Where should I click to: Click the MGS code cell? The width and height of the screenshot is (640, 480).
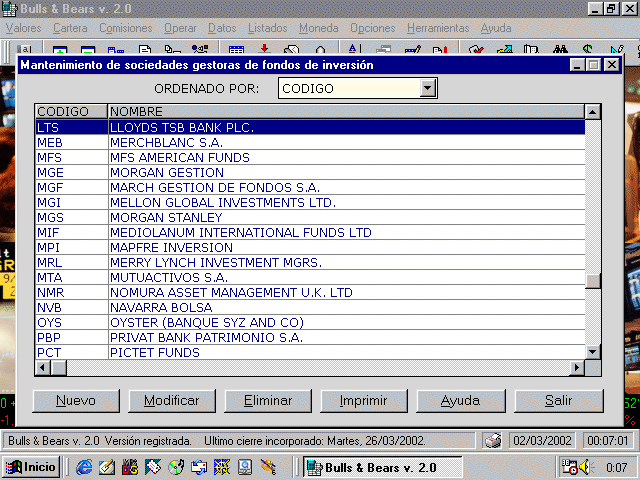click(x=71, y=218)
